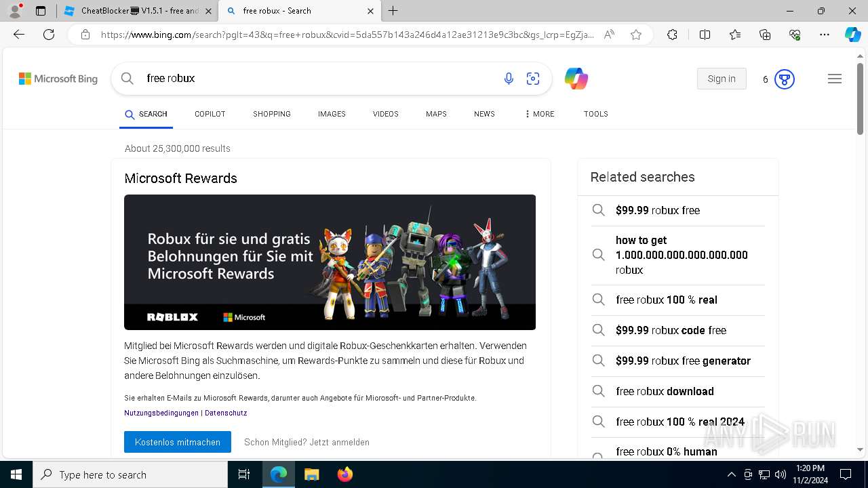Image resolution: width=868 pixels, height=488 pixels.
Task: Click Schon Mitglied? Jetzt anmelden link
Action: click(307, 442)
